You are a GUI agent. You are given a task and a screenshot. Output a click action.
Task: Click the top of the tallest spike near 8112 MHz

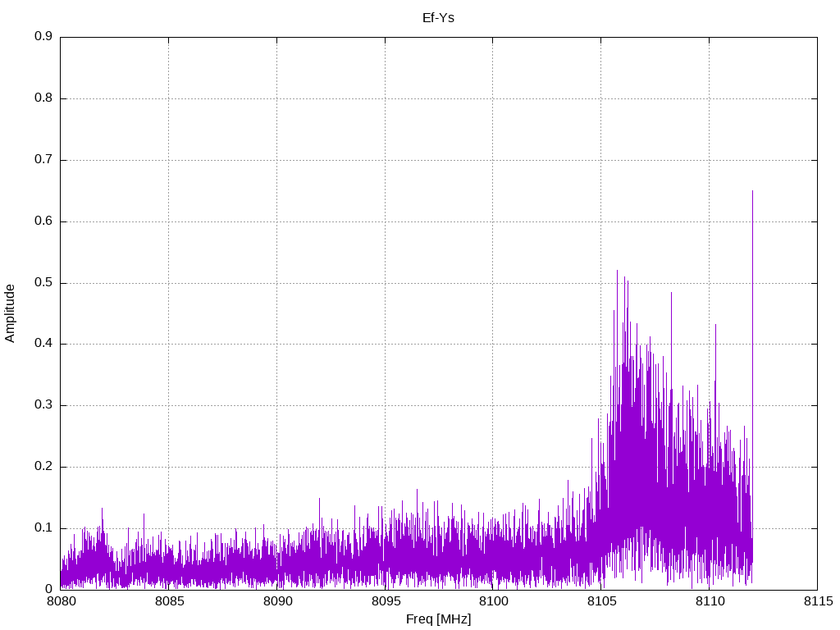click(x=752, y=192)
